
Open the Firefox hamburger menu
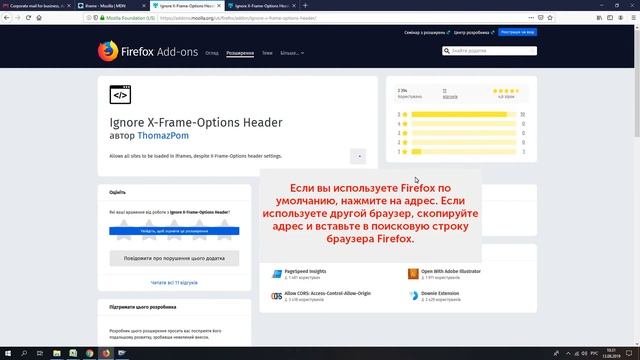click(633, 18)
